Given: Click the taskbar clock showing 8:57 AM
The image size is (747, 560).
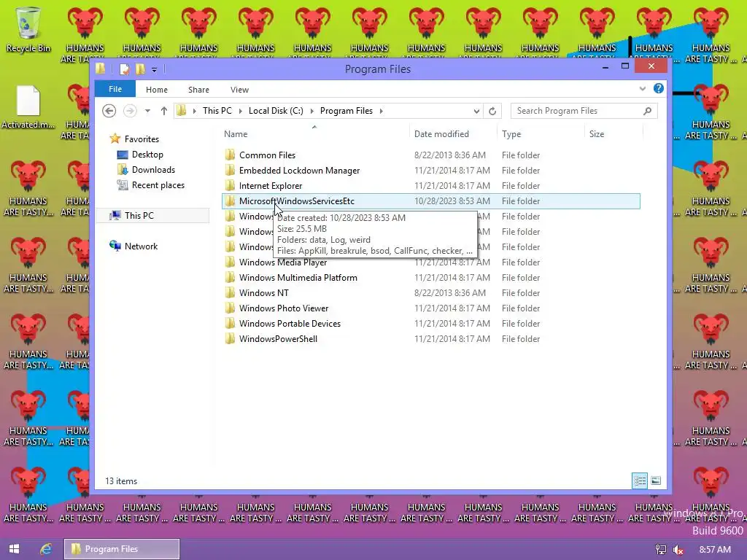Looking at the screenshot, I should click(x=715, y=550).
